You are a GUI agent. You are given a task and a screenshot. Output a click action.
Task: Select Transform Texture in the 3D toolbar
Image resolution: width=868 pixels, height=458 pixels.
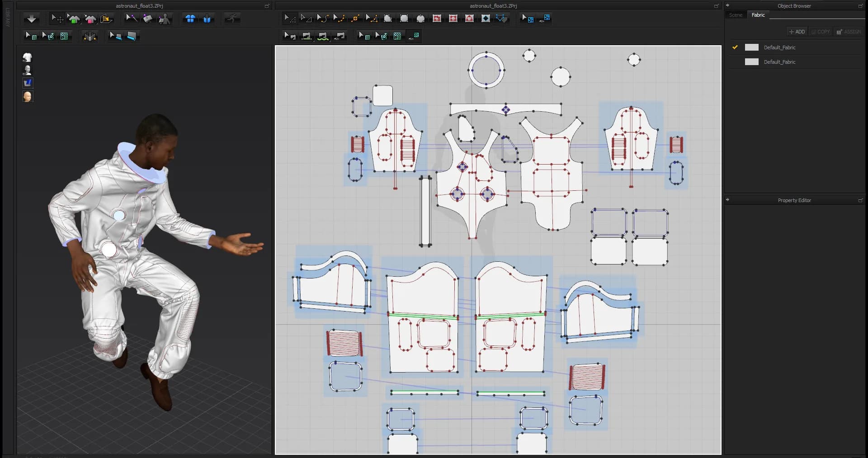[48, 36]
